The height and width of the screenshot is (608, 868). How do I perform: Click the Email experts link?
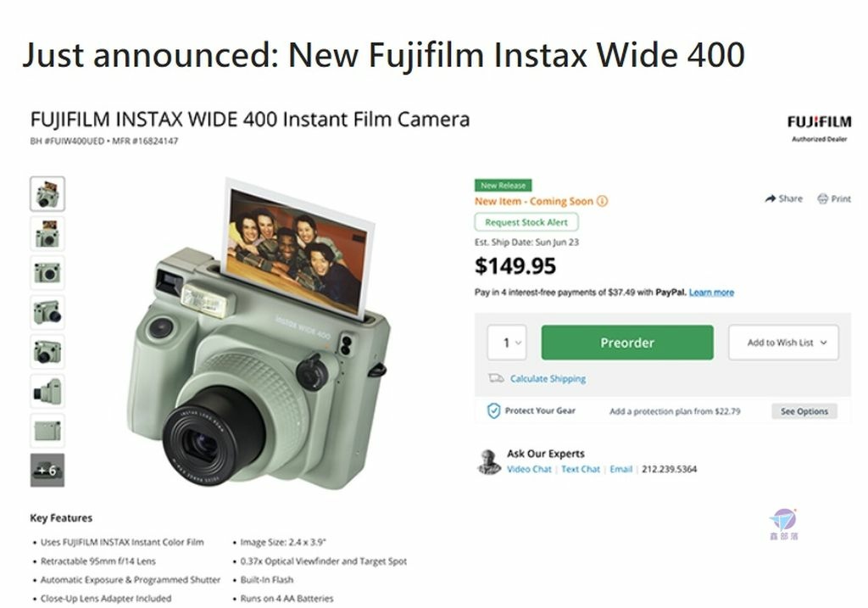point(620,469)
